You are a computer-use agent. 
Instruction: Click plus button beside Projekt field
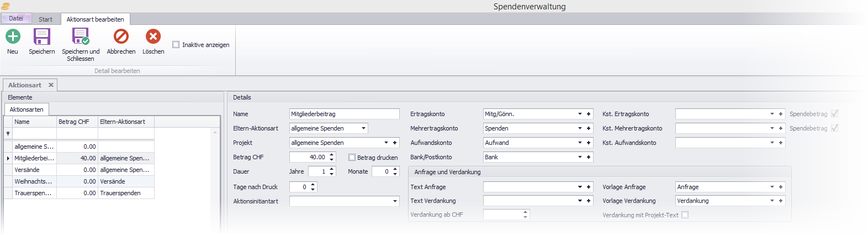(x=395, y=143)
